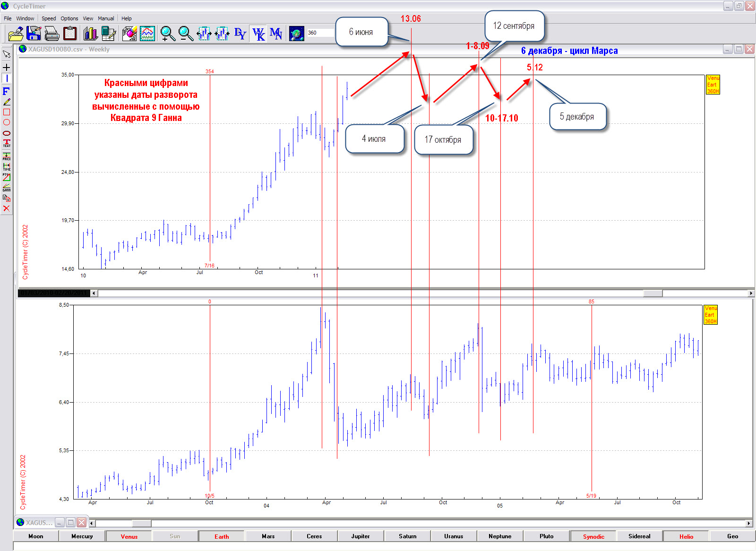Click the Print chart printer icon
Screen dimensions: 756x551
pyautogui.click(x=52, y=34)
